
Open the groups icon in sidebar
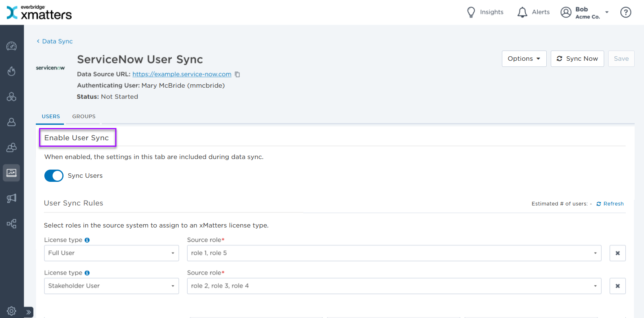(11, 148)
